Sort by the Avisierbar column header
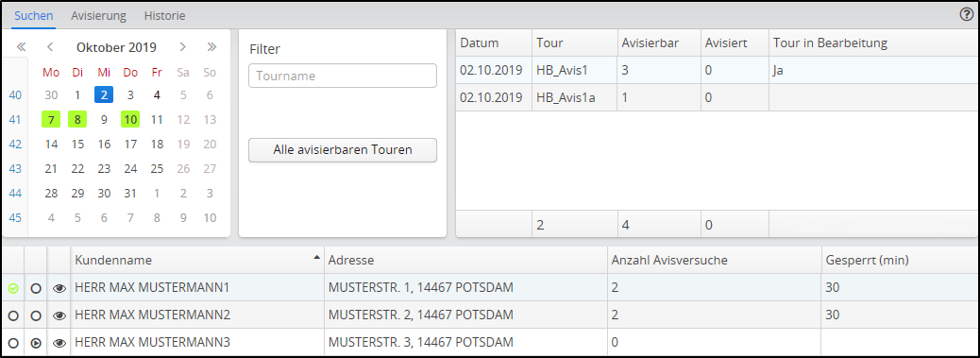The width and height of the screenshot is (980, 358). (659, 43)
